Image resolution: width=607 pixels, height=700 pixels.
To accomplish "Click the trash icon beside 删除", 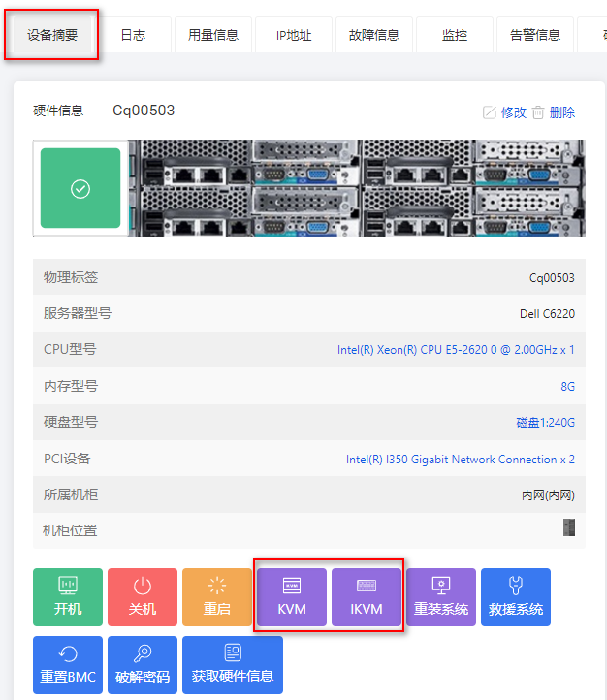I will coord(538,112).
